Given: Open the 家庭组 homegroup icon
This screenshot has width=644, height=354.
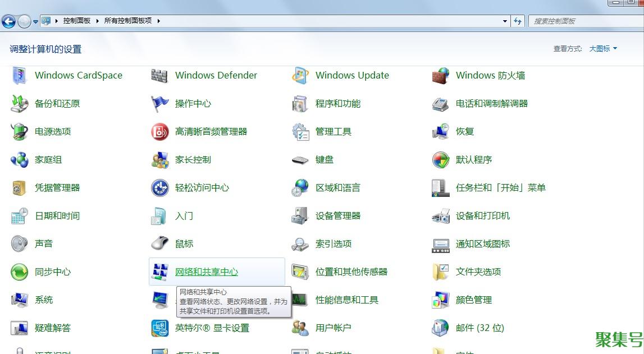Looking at the screenshot, I should [x=19, y=159].
